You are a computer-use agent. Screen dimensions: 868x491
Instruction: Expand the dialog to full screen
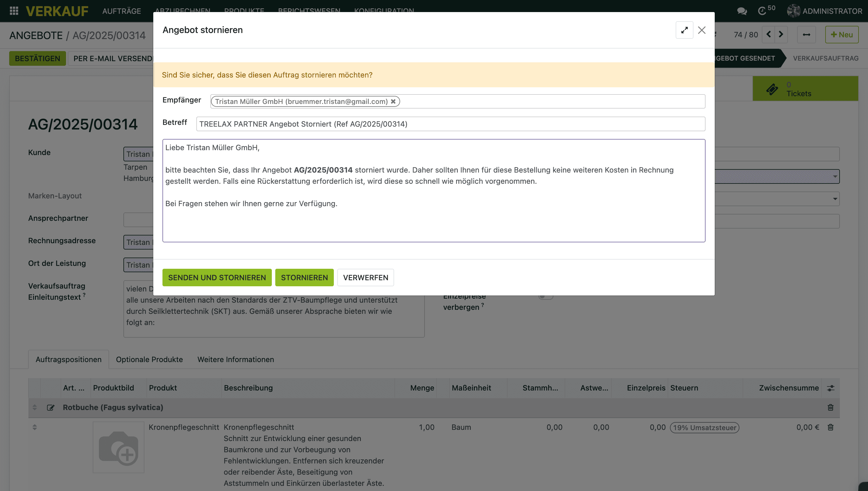684,30
